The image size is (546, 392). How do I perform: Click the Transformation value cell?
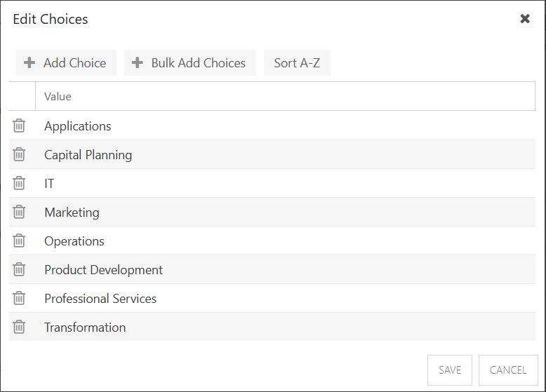tap(285, 327)
